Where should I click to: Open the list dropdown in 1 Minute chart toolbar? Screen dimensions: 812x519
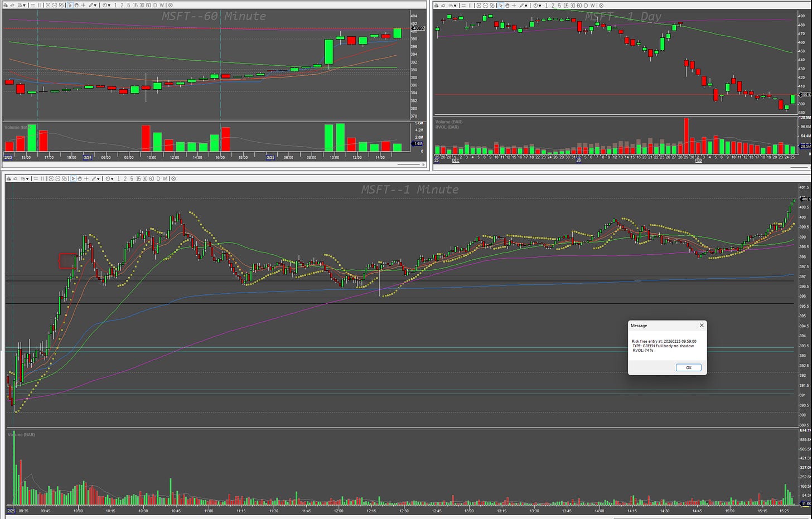[x=25, y=178]
